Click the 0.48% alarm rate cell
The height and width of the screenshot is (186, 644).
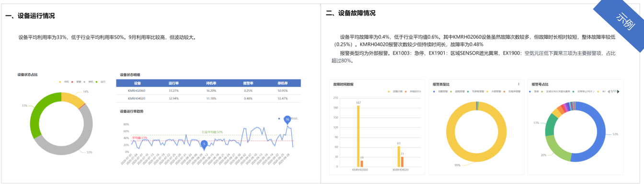[x=248, y=98]
